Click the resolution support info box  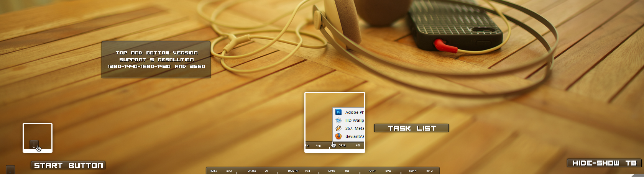[x=156, y=60]
